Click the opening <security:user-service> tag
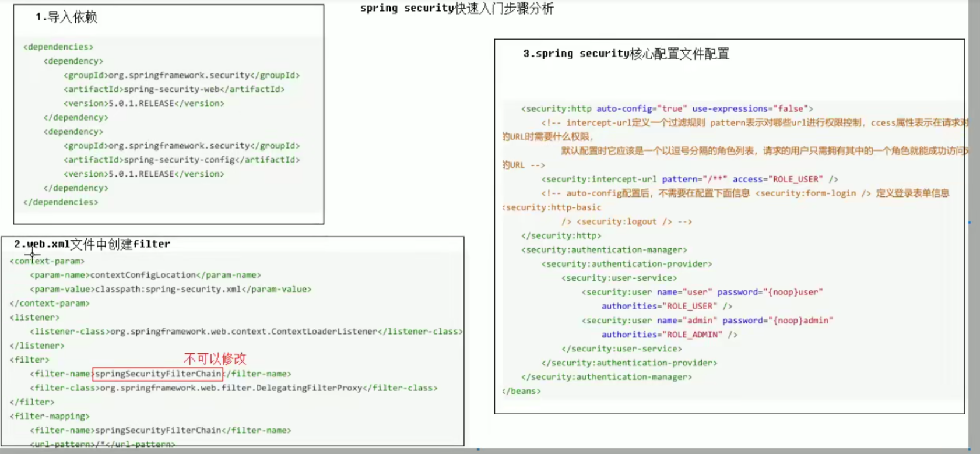The width and height of the screenshot is (980, 454). pyautogui.click(x=619, y=278)
